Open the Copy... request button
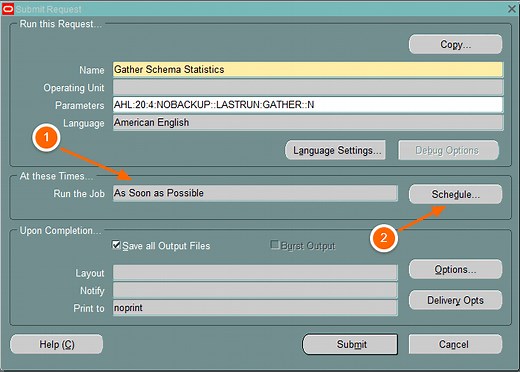520x372 pixels. click(455, 44)
